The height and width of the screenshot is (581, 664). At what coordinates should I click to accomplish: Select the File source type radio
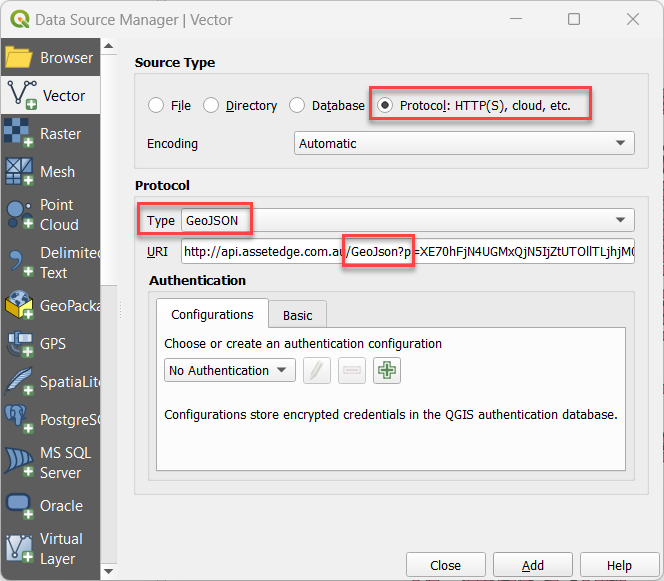156,105
